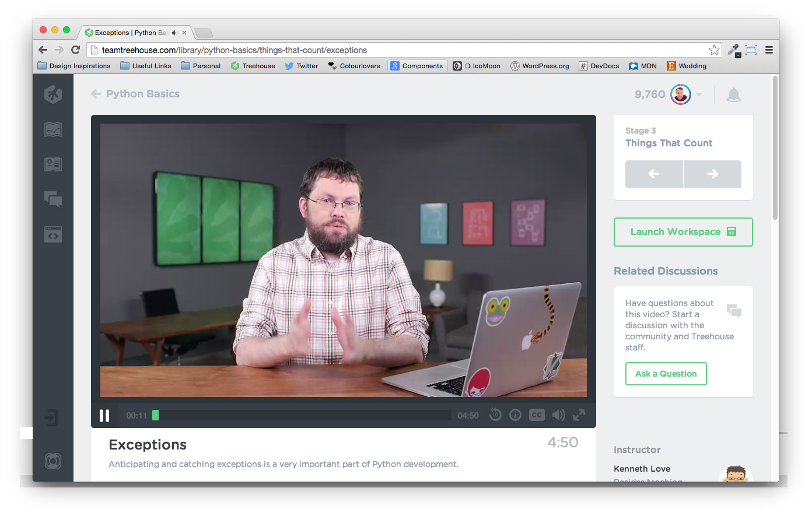812x516 pixels.
Task: Click the rewind 10 seconds icon
Action: click(495, 415)
